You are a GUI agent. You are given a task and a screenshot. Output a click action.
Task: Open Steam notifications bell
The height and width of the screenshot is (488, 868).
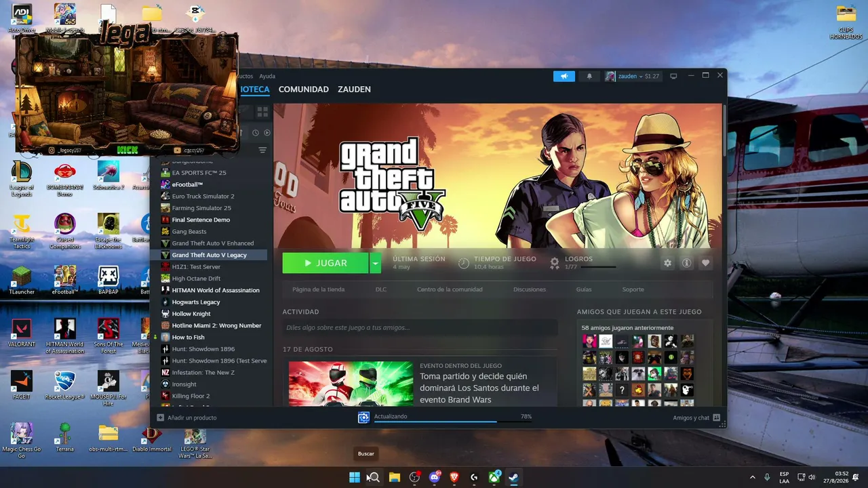pyautogui.click(x=589, y=77)
